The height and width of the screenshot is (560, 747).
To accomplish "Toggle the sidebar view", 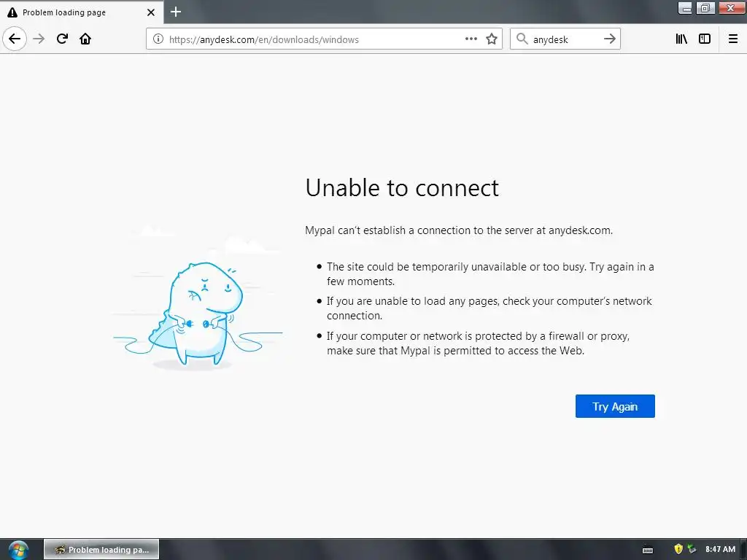I will 705,39.
